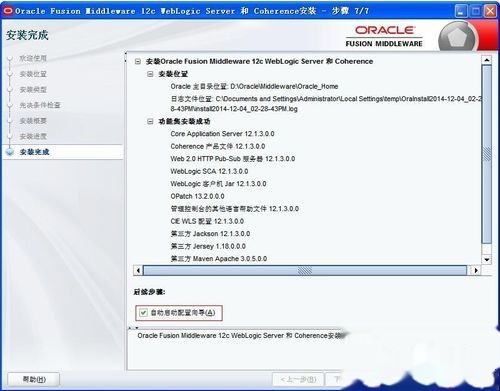Click the vertical scrollbar thumb
Screen dimensions: 500x391
487,154
